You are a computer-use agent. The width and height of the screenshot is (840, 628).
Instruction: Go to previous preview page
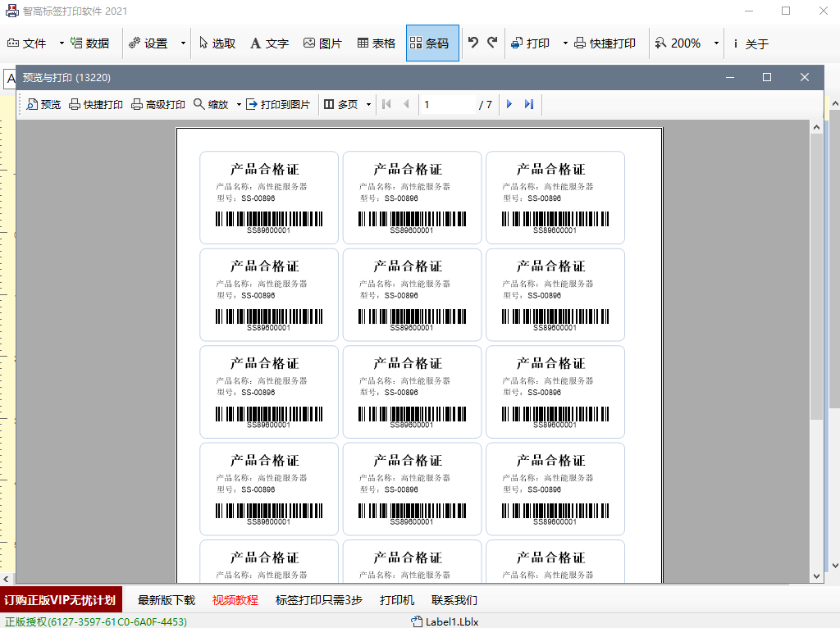406,104
